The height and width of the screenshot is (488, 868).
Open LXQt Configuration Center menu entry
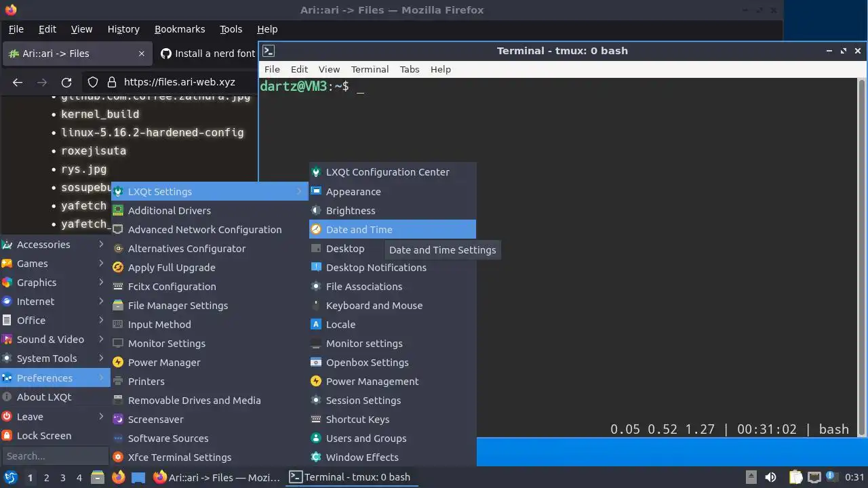coord(392,172)
